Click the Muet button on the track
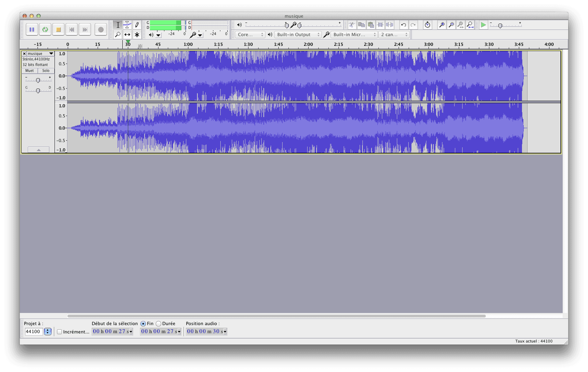 [x=30, y=71]
